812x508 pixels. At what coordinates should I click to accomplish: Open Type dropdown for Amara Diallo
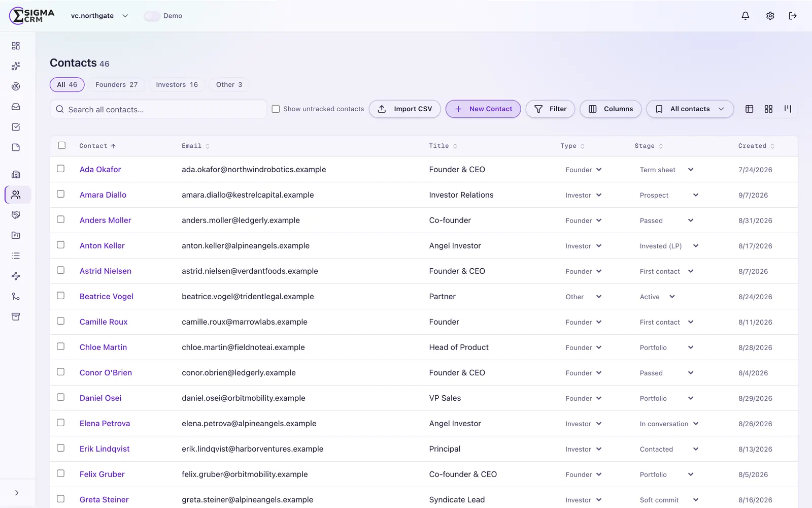pos(584,195)
